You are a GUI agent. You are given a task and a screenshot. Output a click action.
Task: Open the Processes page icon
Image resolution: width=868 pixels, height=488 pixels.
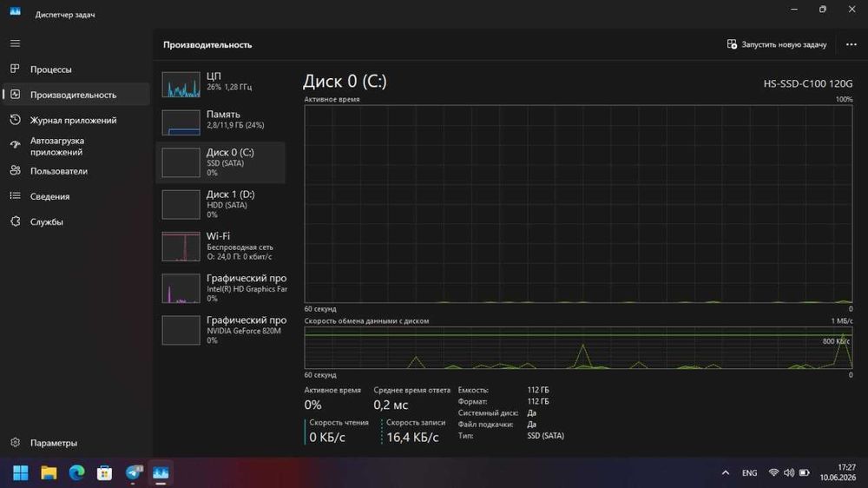pyautogui.click(x=15, y=69)
